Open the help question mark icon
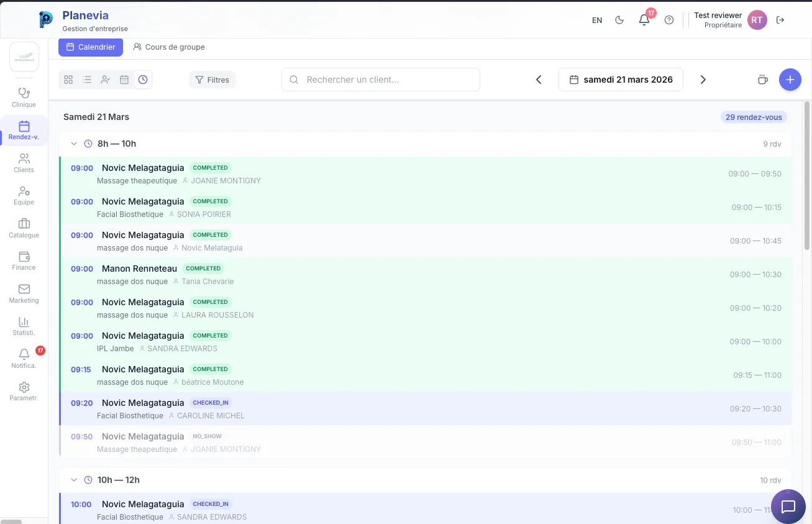 [x=669, y=20]
